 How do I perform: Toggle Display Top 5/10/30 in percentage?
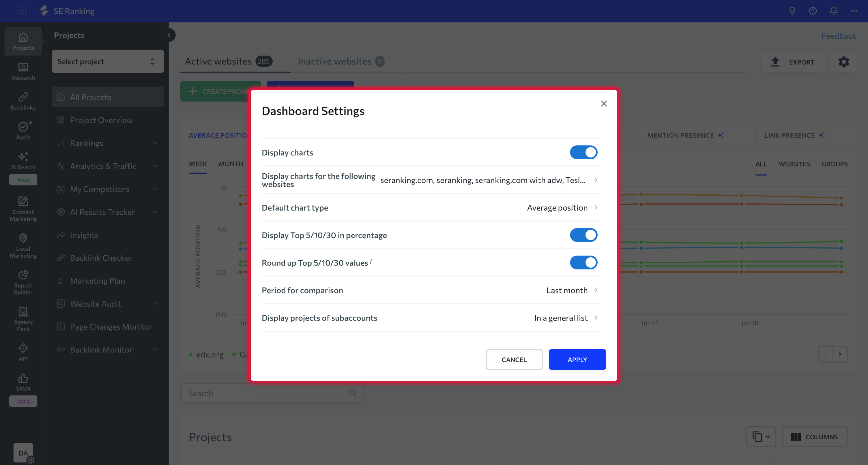(583, 235)
